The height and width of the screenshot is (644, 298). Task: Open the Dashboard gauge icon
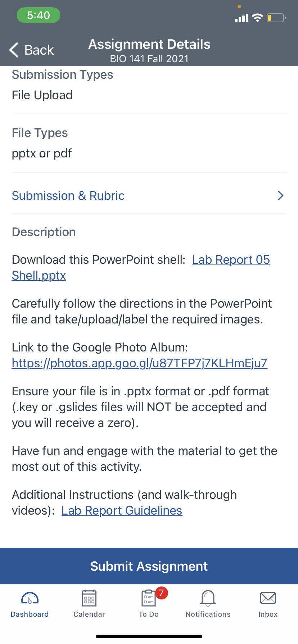30,598
